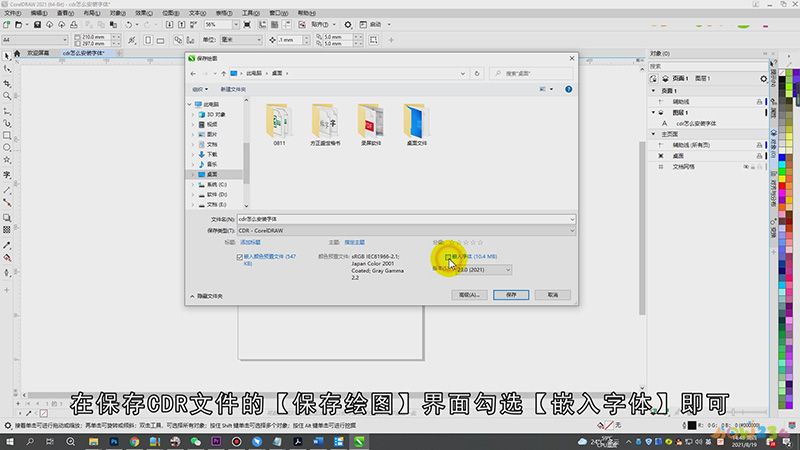
Task: Collapse the Page 1 node in Objects docker
Action: pyautogui.click(x=654, y=91)
